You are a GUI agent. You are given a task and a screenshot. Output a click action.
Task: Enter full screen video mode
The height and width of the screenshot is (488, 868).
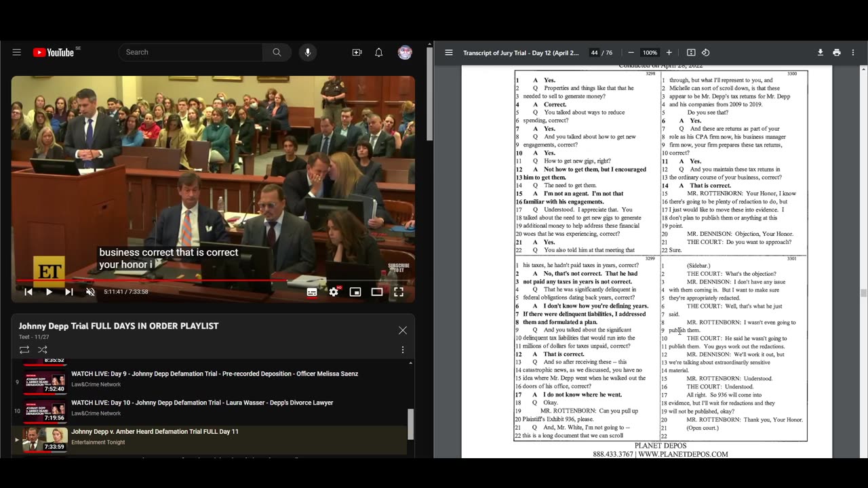pos(399,291)
